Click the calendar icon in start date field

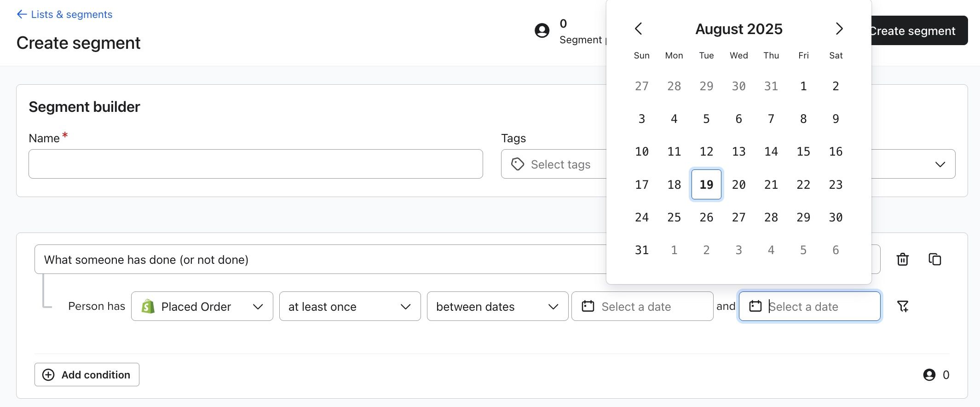click(588, 306)
